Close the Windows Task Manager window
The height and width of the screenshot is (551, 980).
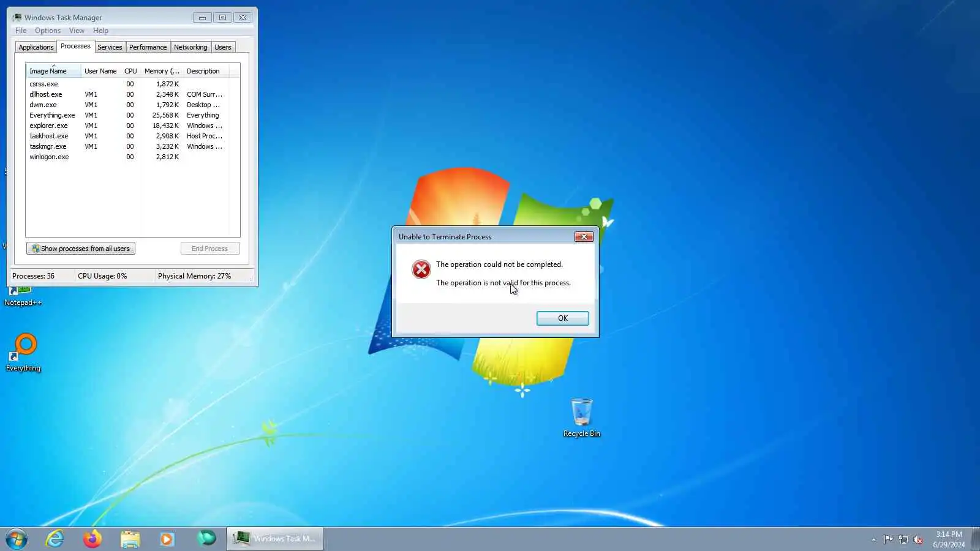243,18
